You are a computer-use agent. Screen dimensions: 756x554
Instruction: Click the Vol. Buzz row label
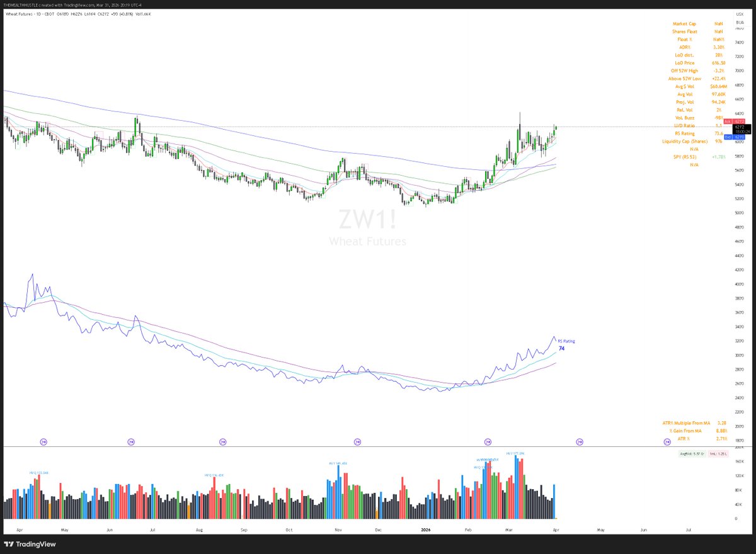point(684,118)
